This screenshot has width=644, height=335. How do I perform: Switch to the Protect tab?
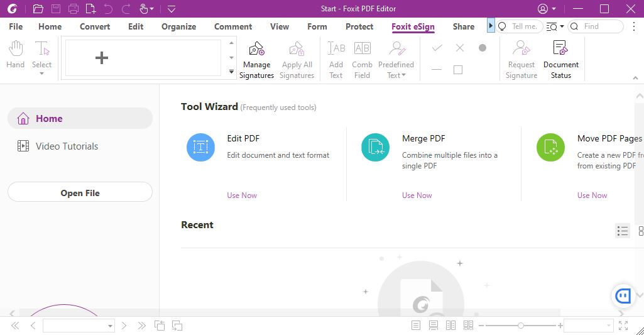(359, 27)
